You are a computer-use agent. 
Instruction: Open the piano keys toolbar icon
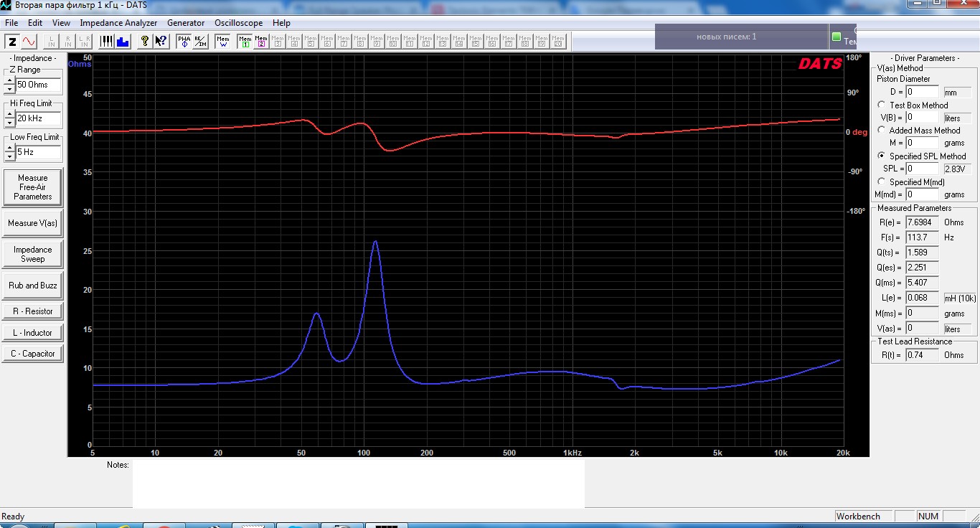pyautogui.click(x=106, y=42)
